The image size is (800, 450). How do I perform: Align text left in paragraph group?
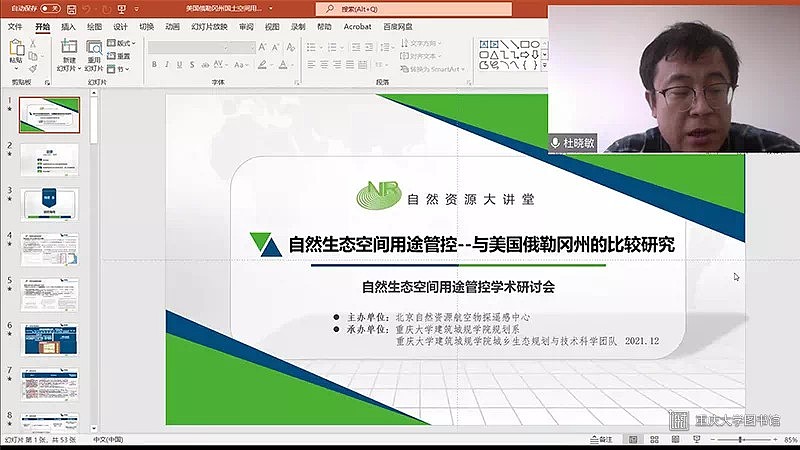click(x=311, y=65)
